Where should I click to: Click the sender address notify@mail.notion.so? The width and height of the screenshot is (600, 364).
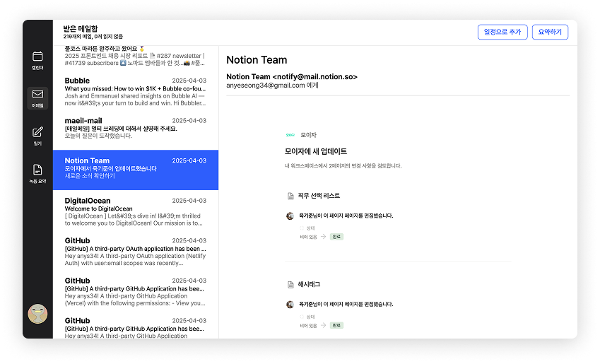point(315,76)
